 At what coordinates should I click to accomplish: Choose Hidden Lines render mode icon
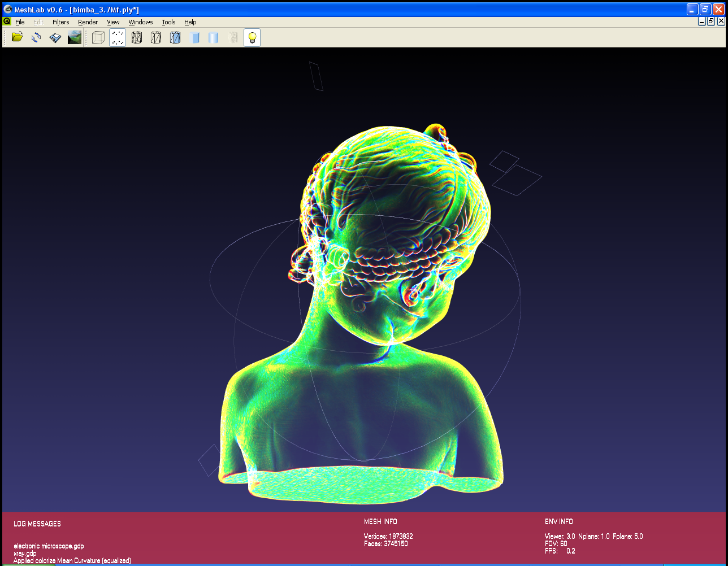pyautogui.click(x=156, y=38)
